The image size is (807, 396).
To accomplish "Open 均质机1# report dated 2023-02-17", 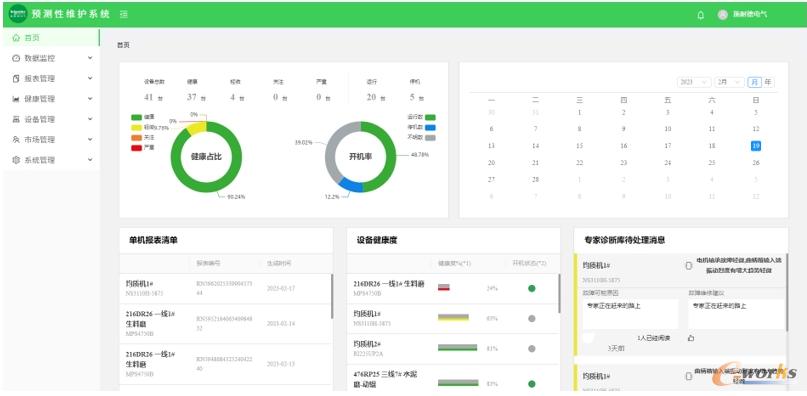I will (225, 288).
